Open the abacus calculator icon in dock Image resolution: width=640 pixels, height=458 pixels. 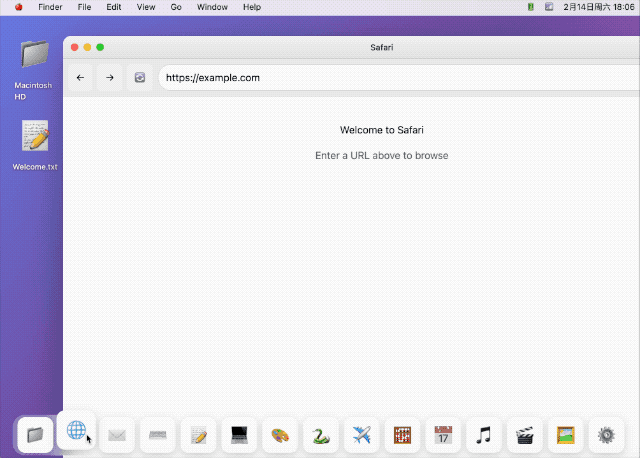[x=402, y=435]
